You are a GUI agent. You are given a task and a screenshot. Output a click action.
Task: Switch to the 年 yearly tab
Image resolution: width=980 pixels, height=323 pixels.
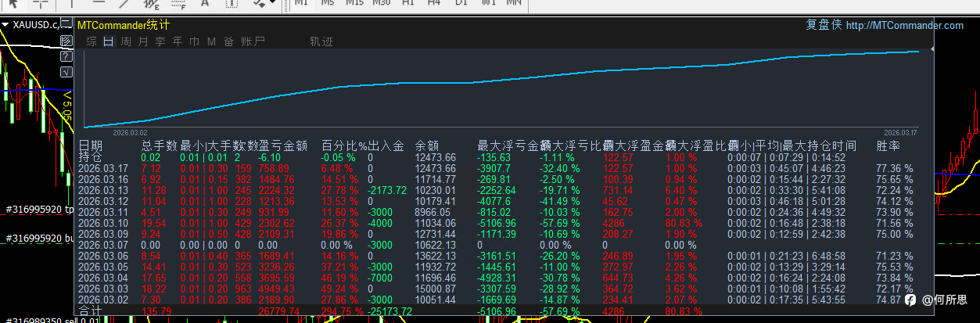(x=178, y=41)
